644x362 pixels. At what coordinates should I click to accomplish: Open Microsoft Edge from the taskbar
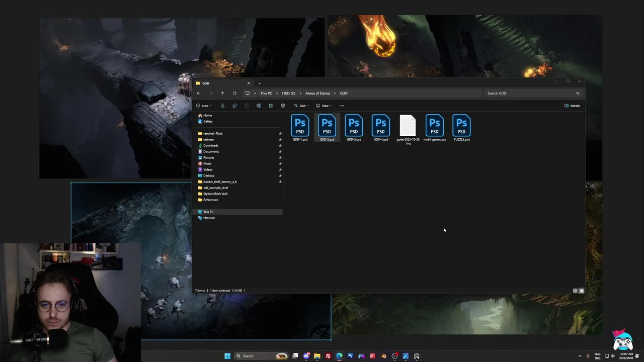339,356
